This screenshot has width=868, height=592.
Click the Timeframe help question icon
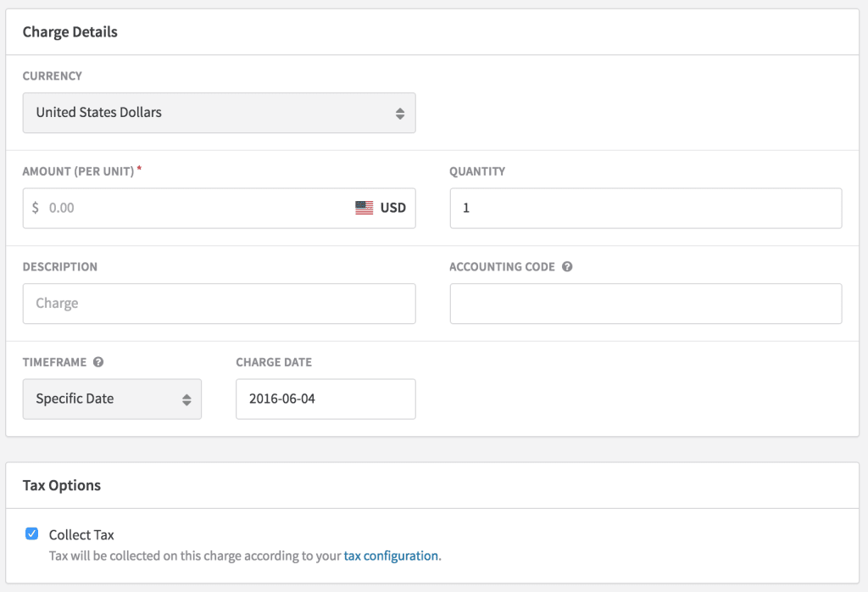pyautogui.click(x=98, y=361)
